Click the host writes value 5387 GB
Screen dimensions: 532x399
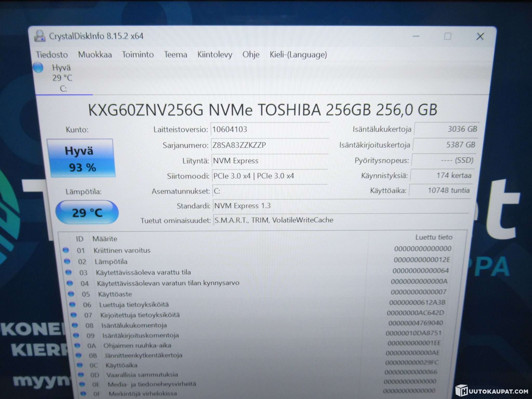coord(445,144)
